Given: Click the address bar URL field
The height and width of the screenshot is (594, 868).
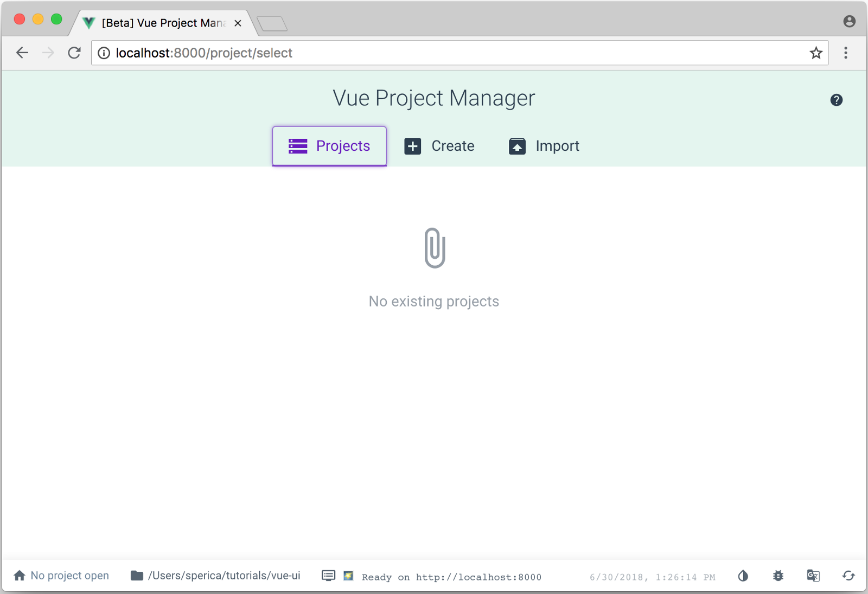Looking at the screenshot, I should click(459, 53).
